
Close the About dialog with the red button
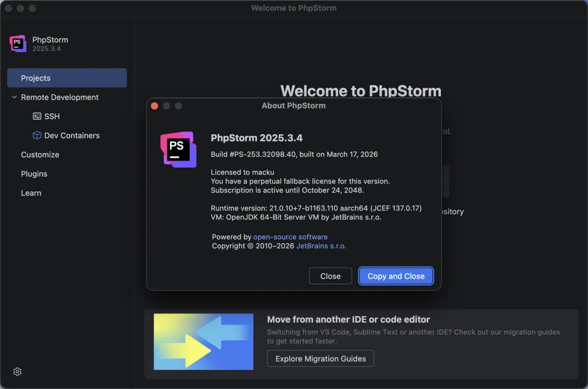tap(155, 106)
